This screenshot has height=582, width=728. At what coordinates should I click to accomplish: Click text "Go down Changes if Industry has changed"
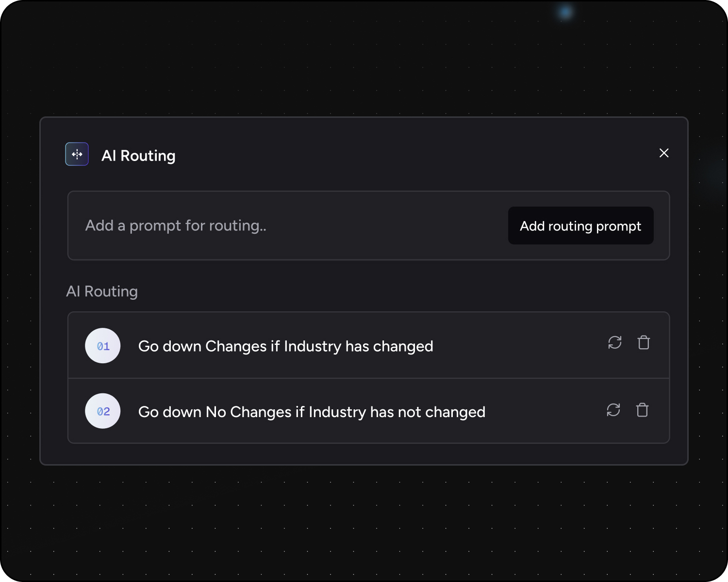[286, 346]
